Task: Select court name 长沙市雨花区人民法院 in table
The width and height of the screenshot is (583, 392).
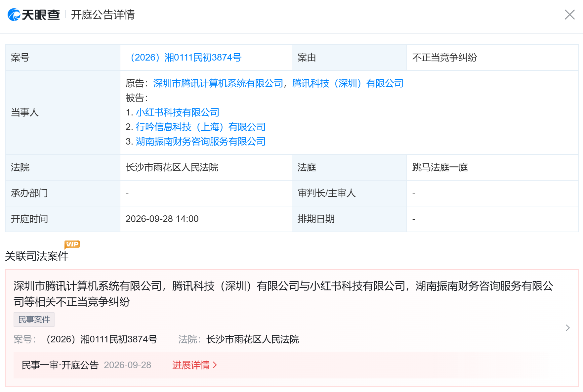Action: [x=172, y=167]
